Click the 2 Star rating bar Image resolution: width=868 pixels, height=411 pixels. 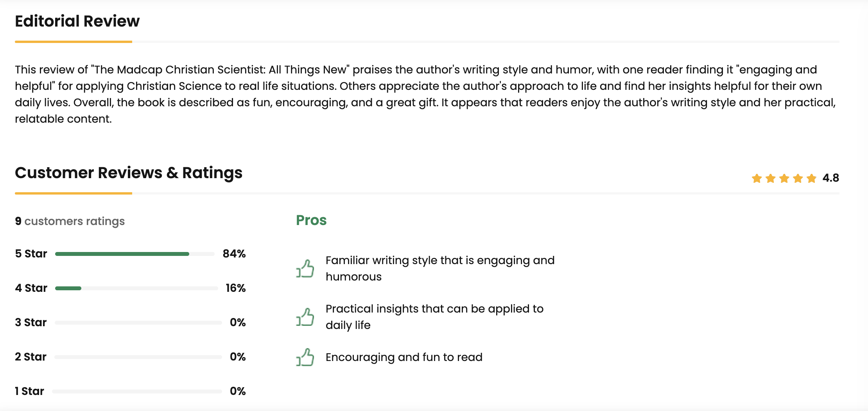[x=138, y=357]
